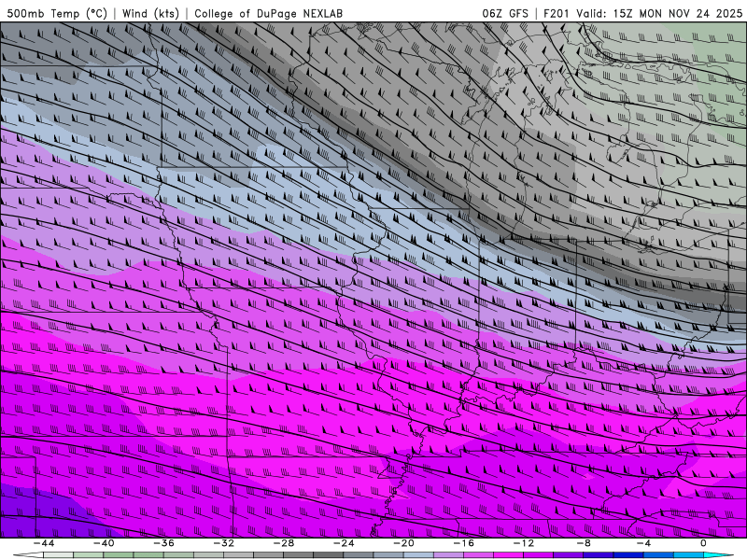Click the -24 colorbar scale label
Viewport: 747px width, 560px height.
pos(344,543)
